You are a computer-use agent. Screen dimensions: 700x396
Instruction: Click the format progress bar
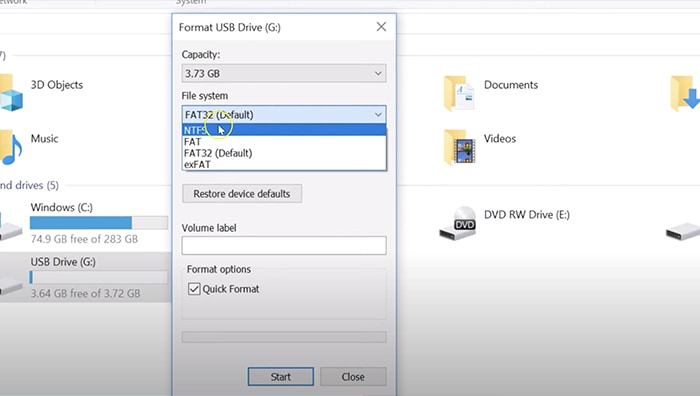point(284,337)
